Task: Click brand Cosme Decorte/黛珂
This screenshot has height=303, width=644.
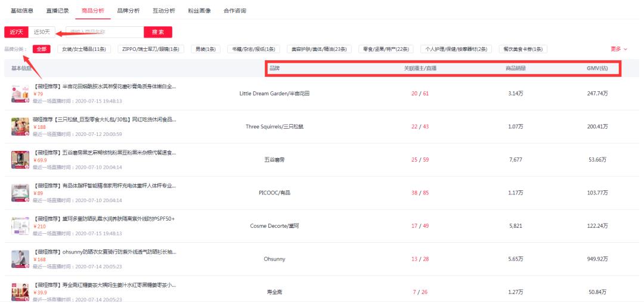Action: [274, 226]
